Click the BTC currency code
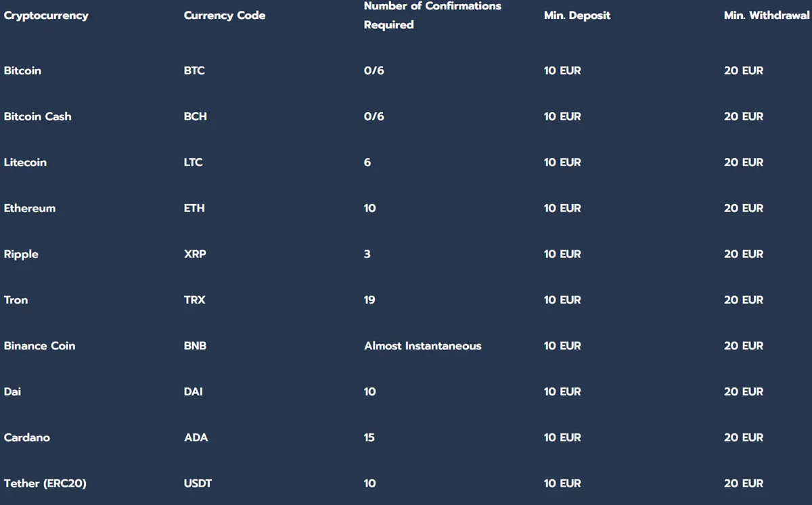812x505 pixels. (x=194, y=70)
